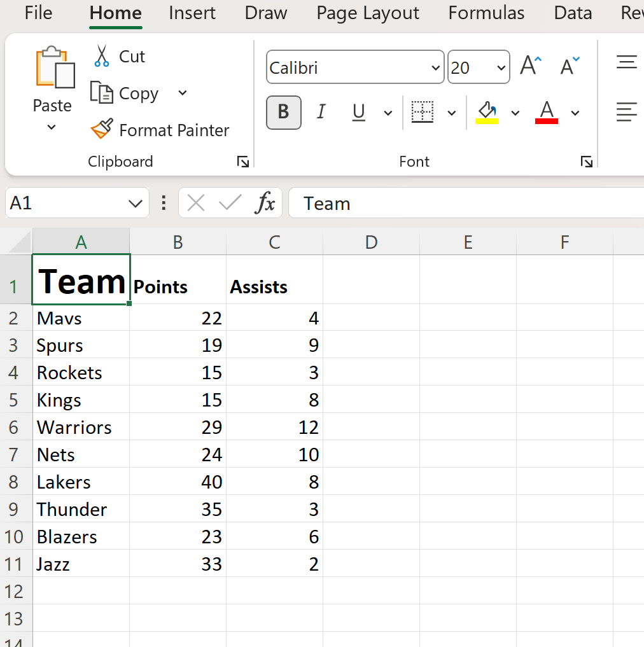
Task: Click the Insert Function icon
Action: [265, 202]
